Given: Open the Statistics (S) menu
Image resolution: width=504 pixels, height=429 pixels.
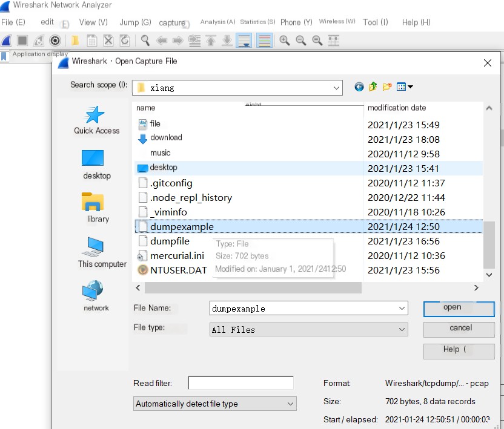Looking at the screenshot, I should 257,22.
